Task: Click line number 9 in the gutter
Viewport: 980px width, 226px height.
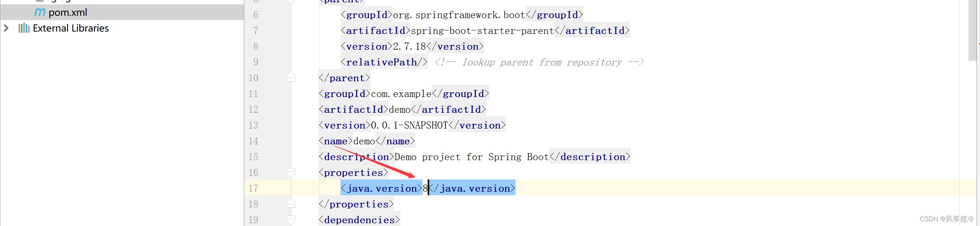Action: [256, 62]
